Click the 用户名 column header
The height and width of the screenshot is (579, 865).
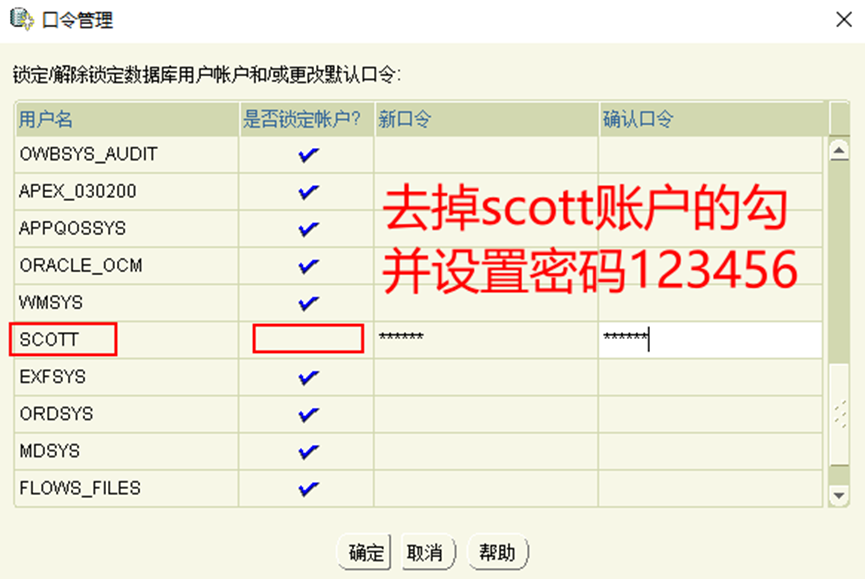127,119
